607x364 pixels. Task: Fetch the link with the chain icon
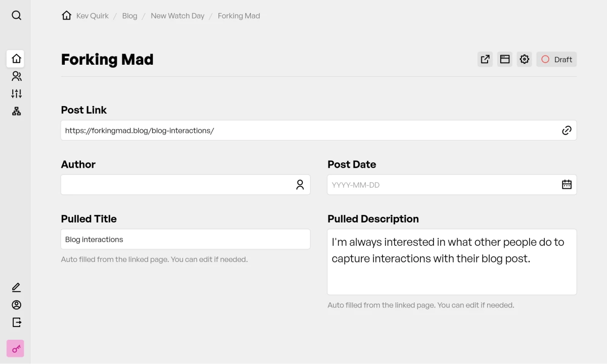(567, 130)
